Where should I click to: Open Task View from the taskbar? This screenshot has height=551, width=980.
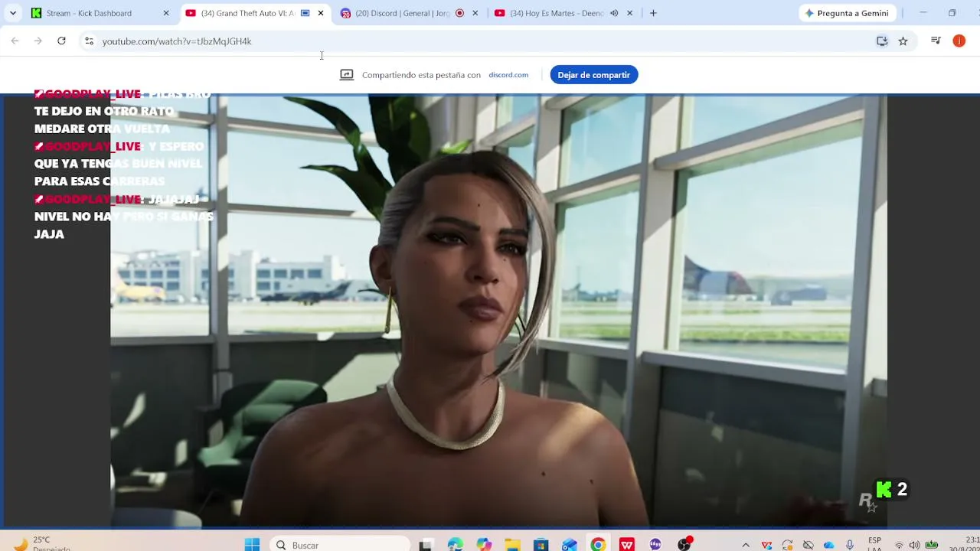[x=426, y=545]
